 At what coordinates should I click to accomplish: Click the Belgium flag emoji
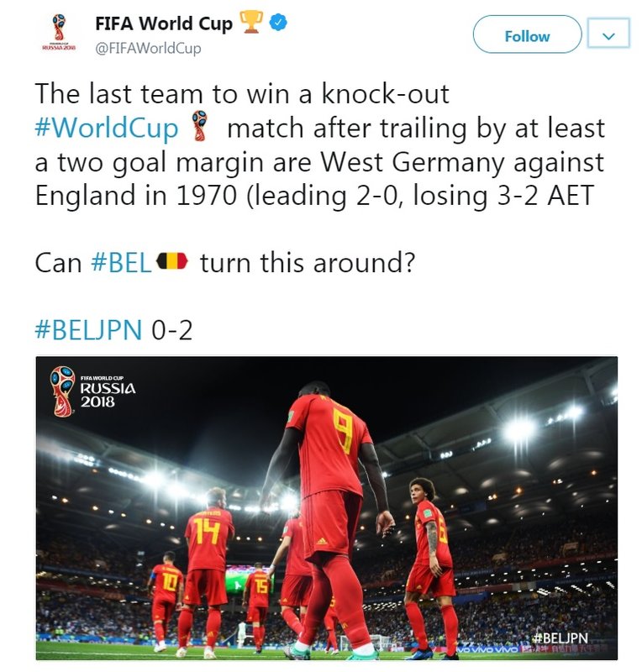[172, 261]
